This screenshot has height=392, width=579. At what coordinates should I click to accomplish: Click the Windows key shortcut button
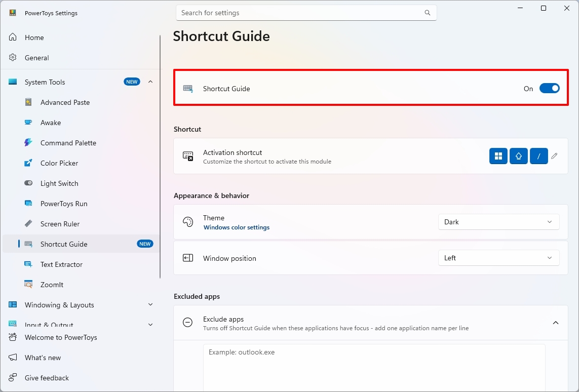tap(498, 156)
